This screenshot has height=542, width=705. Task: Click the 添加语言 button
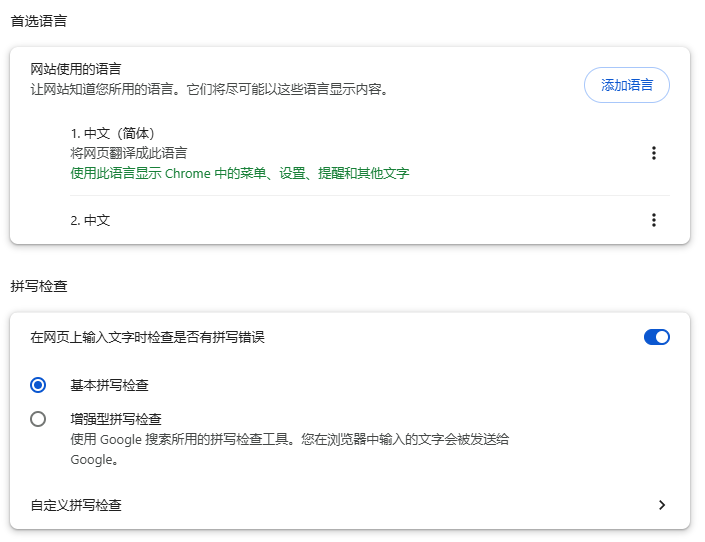626,85
